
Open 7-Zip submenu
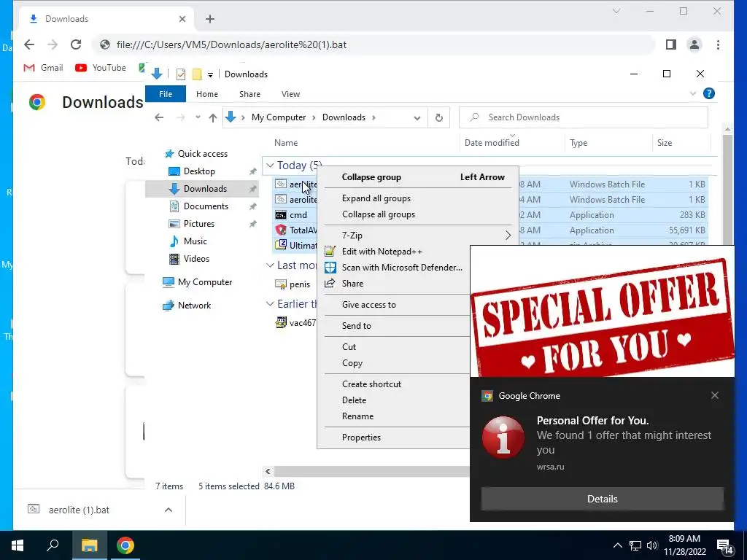click(x=418, y=236)
